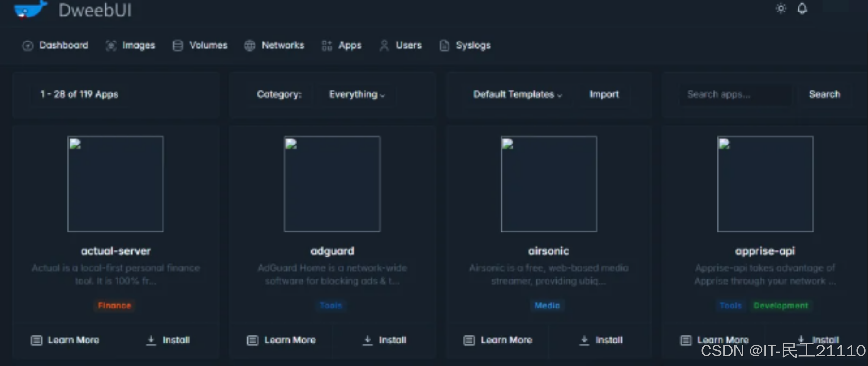868x366 pixels.
Task: Click the adguard description text
Action: [332, 274]
